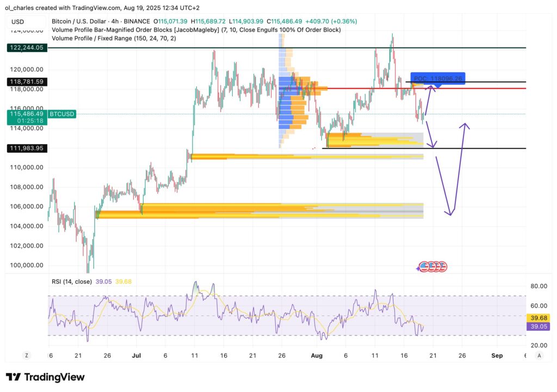Select Aug on the time axis

[317, 355]
